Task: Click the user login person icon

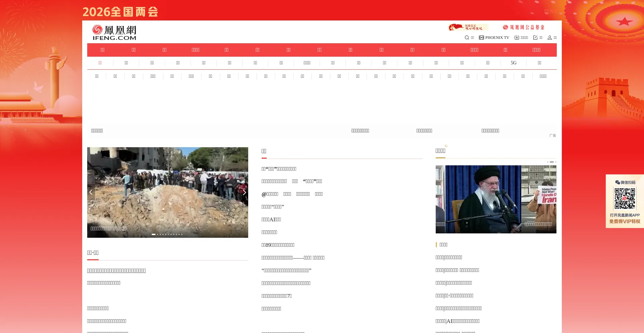Action: [x=550, y=38]
